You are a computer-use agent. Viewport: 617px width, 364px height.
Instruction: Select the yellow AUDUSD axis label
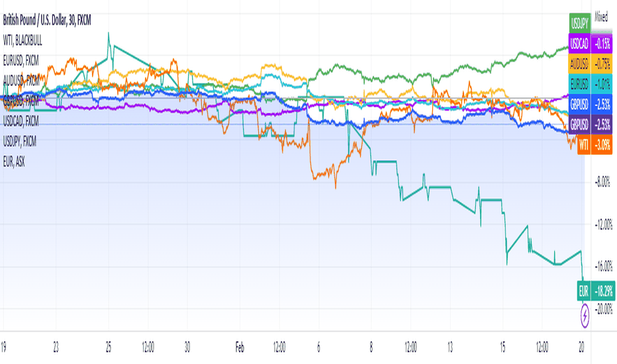(x=591, y=64)
